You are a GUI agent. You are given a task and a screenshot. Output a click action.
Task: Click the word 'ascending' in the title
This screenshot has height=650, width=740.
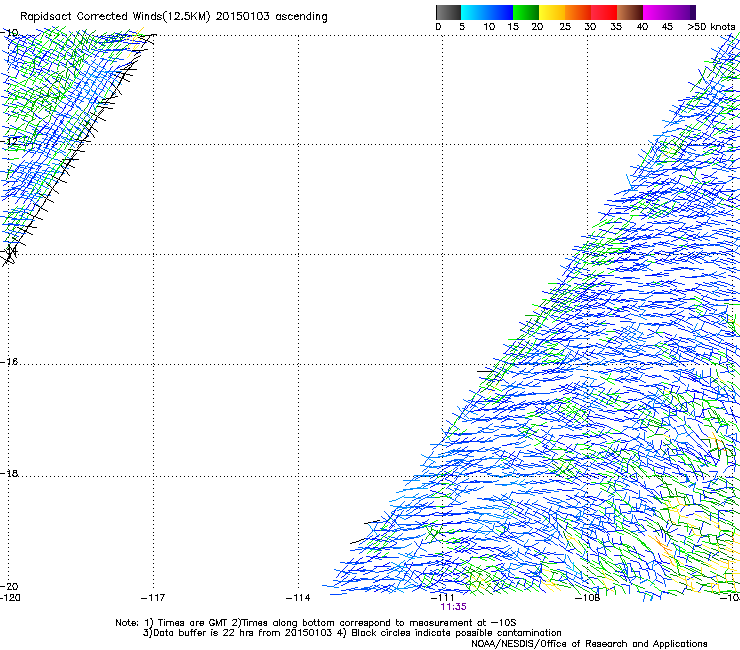(x=302, y=17)
